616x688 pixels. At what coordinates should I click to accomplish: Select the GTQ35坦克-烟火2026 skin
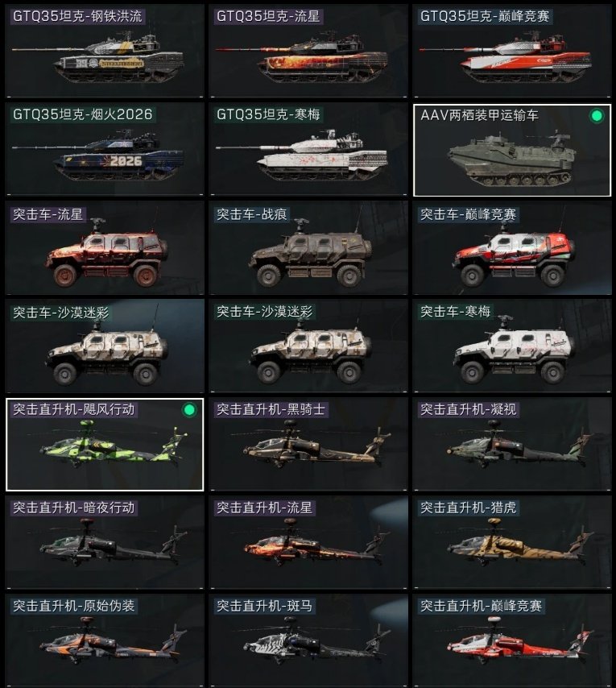(x=105, y=149)
